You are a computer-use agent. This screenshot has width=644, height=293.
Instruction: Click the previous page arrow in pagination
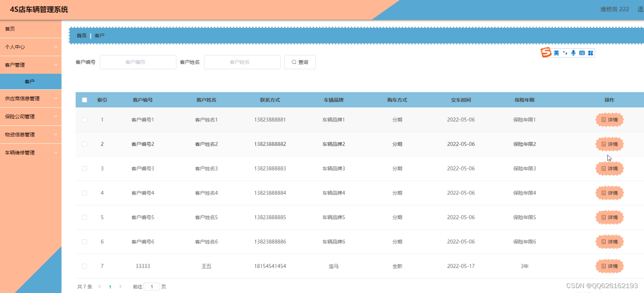coord(100,286)
